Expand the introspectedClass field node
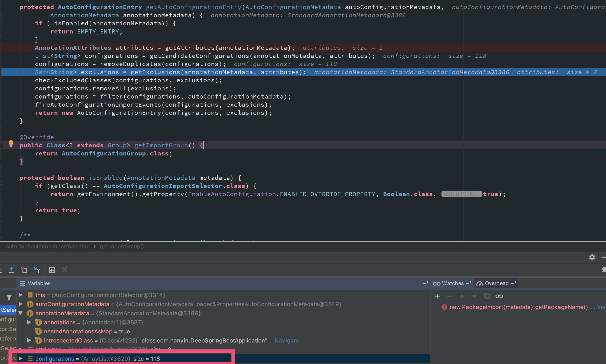Screen dimensions: 606x364 (x=29, y=341)
